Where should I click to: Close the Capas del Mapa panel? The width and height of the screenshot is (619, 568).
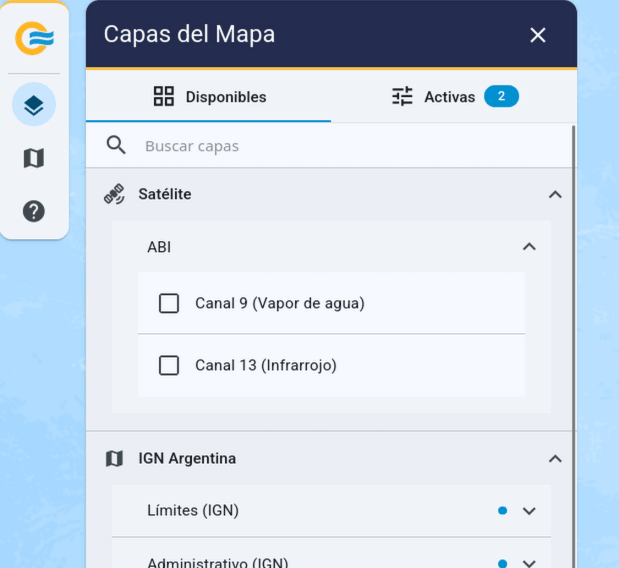(x=538, y=35)
